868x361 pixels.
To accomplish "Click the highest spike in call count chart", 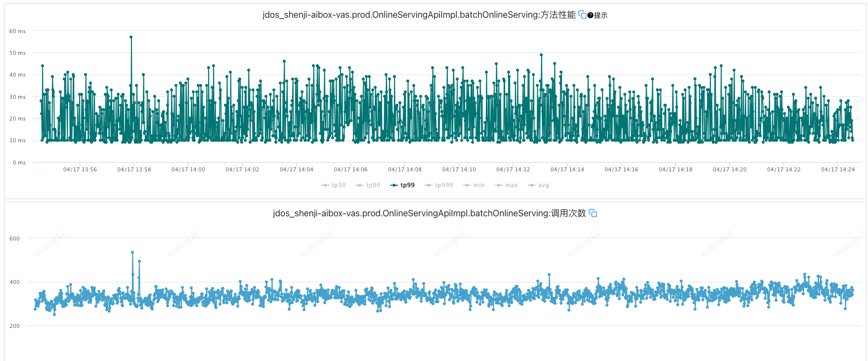I will tap(132, 252).
